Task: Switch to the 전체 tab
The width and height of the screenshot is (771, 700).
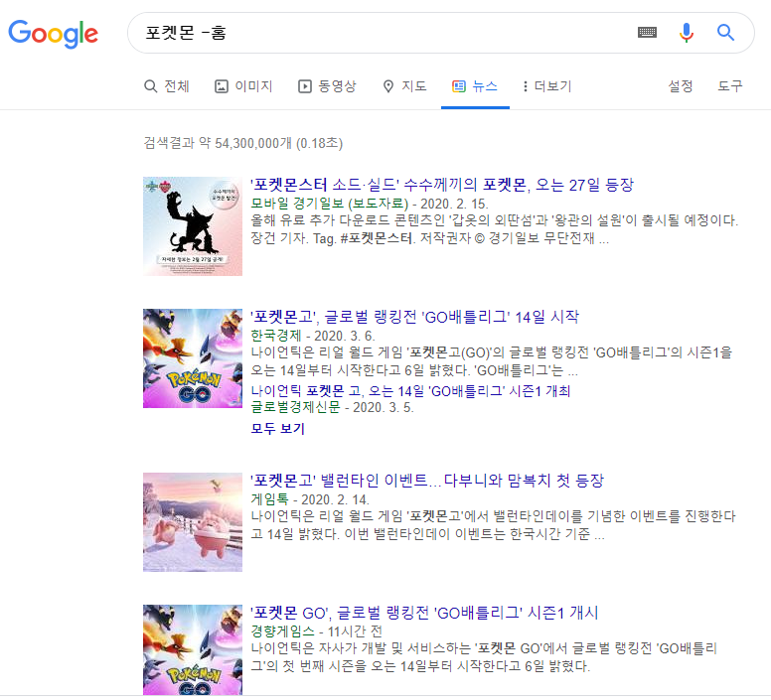Action: point(167,86)
